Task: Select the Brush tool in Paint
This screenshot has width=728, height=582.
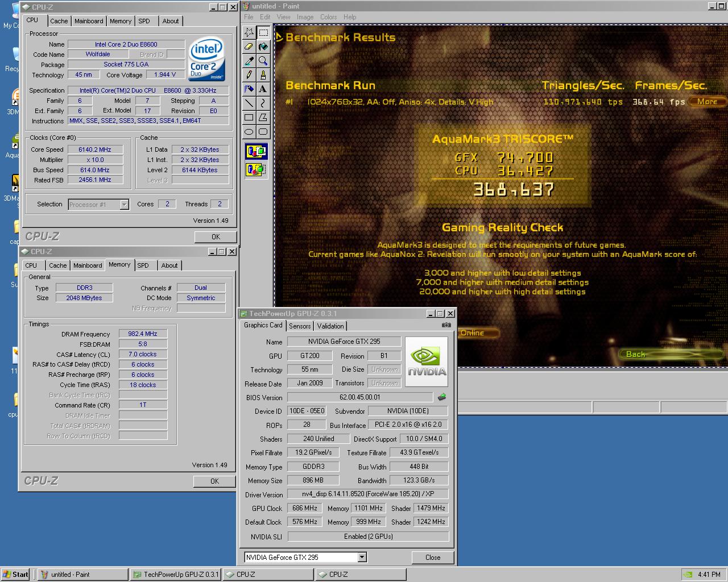Action: (x=263, y=75)
